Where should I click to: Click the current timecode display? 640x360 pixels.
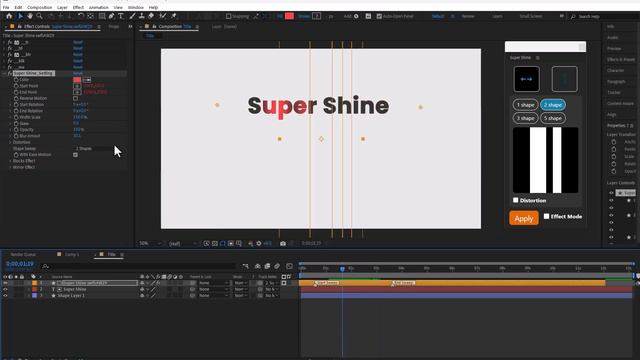point(20,264)
